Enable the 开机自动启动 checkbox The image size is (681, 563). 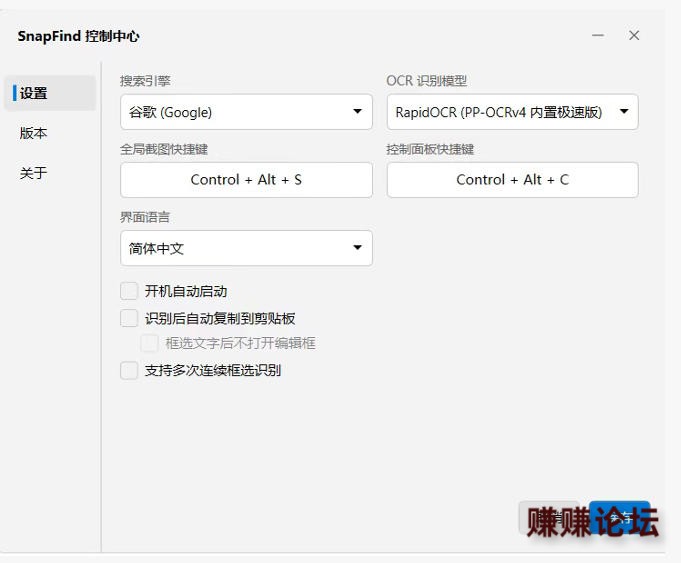tap(129, 291)
